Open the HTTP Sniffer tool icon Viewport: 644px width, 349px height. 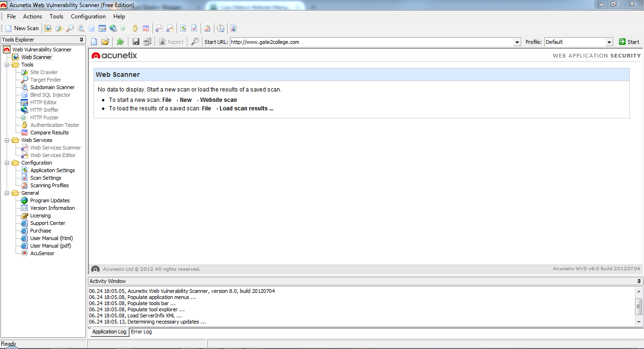coord(113,28)
